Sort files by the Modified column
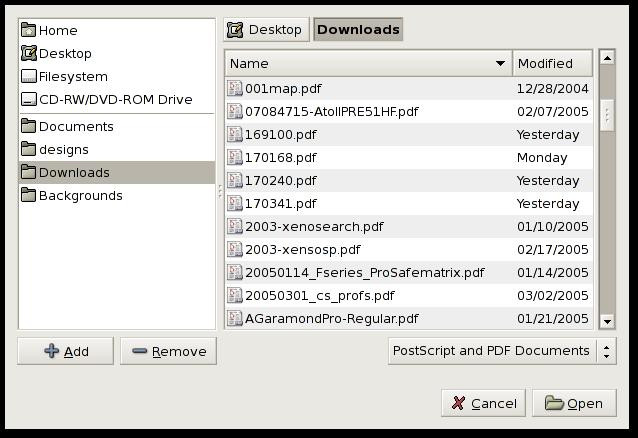This screenshot has height=438, width=638. 552,64
